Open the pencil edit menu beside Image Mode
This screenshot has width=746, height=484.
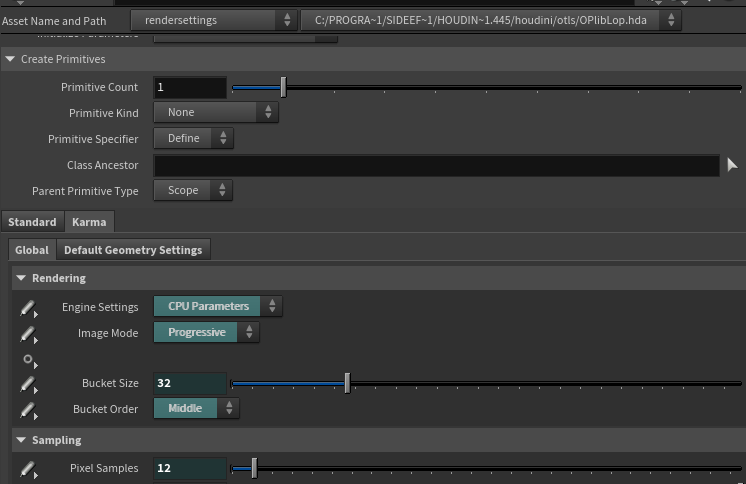(x=29, y=335)
